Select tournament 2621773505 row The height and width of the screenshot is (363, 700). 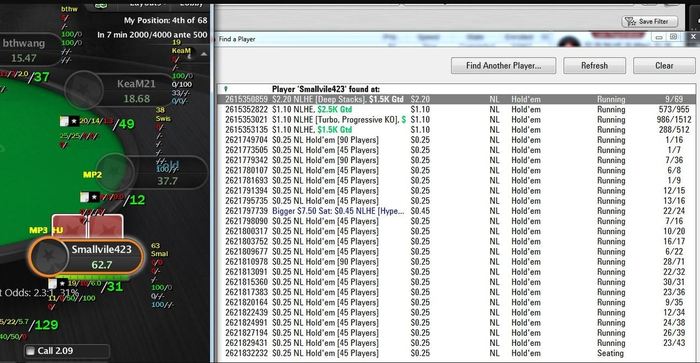click(x=456, y=150)
